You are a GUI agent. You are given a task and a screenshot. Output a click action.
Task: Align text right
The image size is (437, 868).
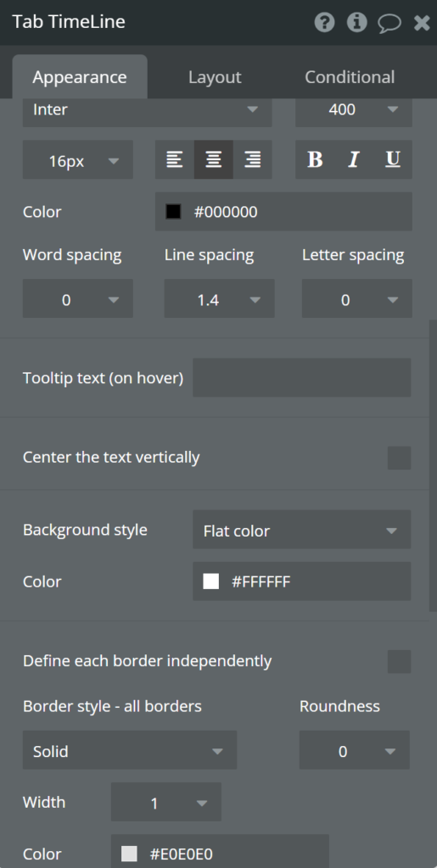pyautogui.click(x=253, y=159)
